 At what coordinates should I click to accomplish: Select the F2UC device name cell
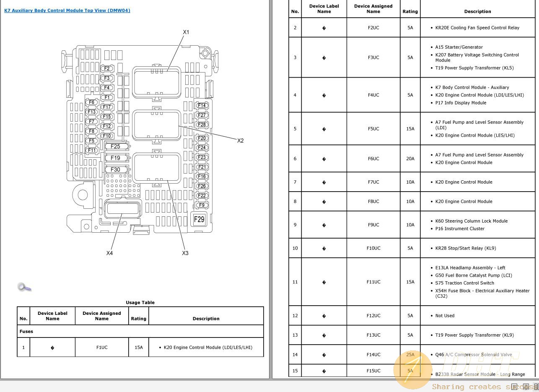[373, 28]
